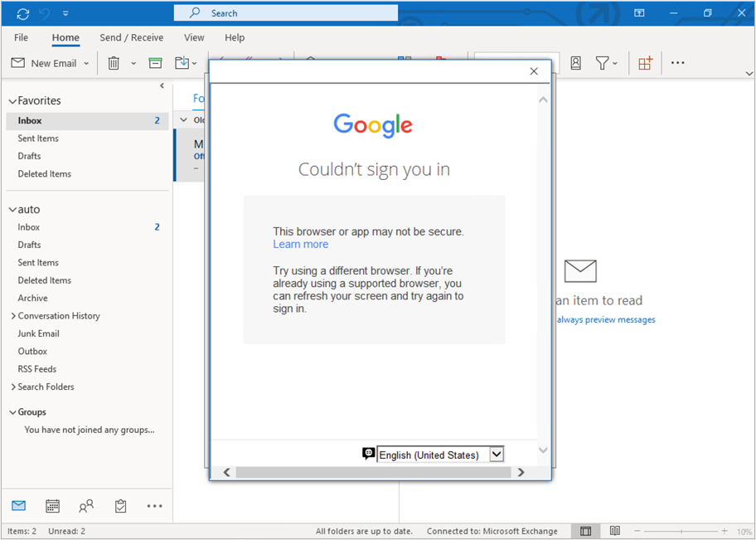Expand the New Email dropdown arrow
This screenshot has width=756, height=540.
[86, 63]
